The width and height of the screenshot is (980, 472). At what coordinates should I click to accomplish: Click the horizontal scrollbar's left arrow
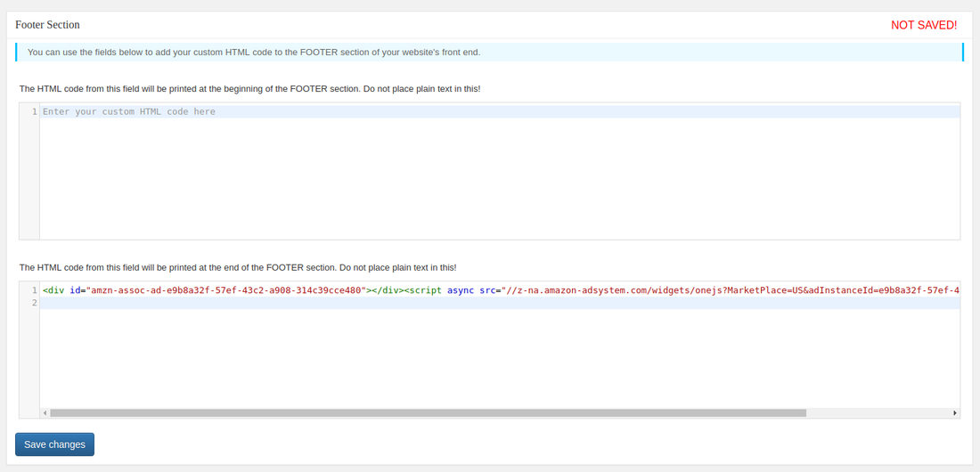point(45,413)
